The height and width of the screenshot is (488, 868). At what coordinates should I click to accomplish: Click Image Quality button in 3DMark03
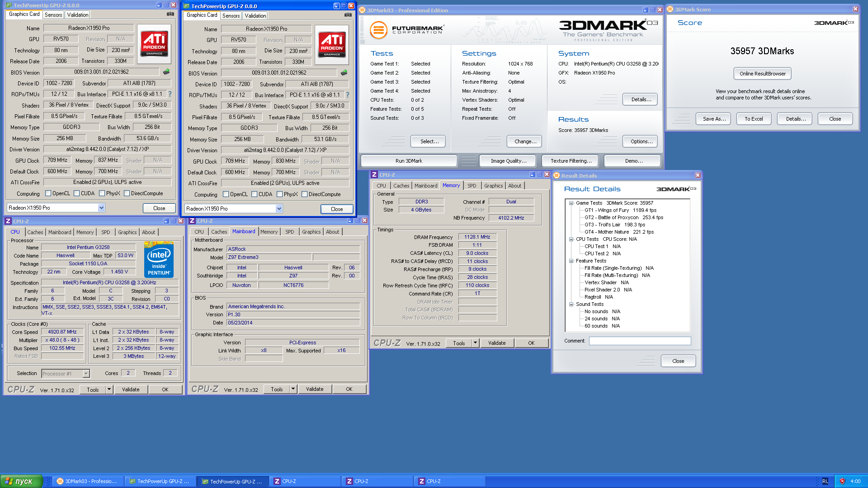(509, 161)
